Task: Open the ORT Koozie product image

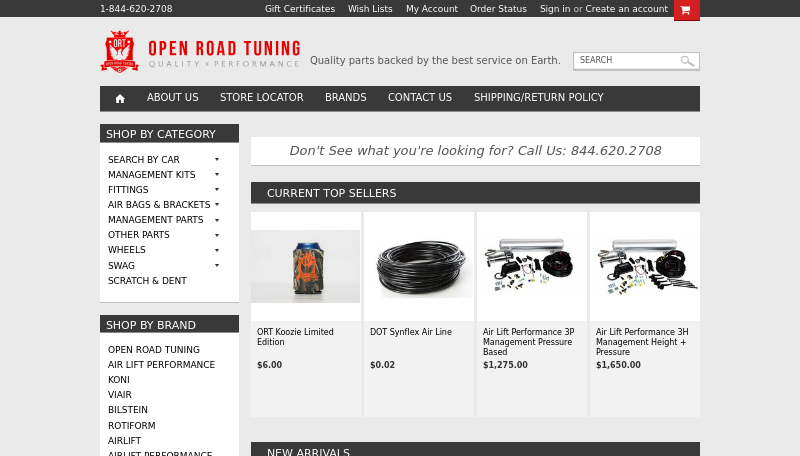Action: (306, 266)
